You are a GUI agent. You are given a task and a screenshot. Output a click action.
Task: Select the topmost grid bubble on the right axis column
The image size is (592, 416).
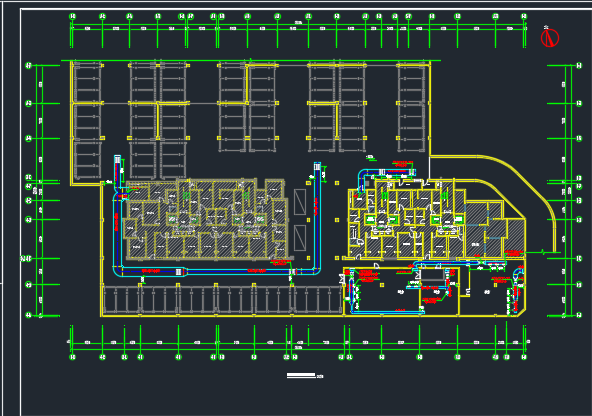click(x=579, y=66)
